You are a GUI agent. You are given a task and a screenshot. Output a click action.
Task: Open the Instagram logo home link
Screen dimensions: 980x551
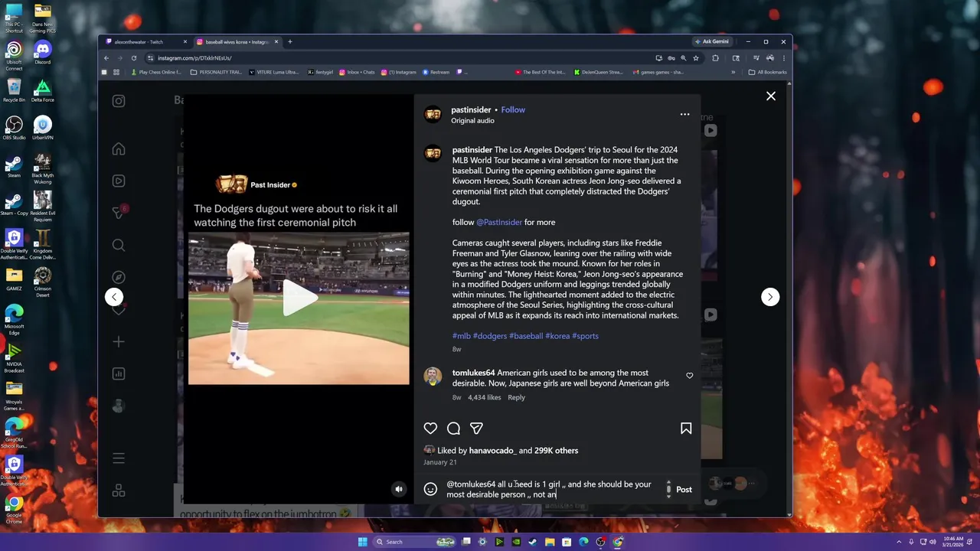coord(119,101)
